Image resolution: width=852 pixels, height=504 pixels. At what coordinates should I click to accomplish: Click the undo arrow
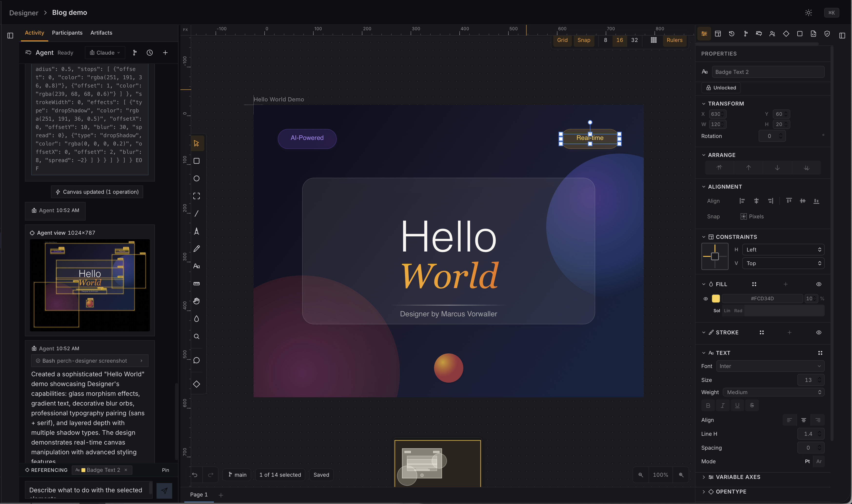coord(195,475)
